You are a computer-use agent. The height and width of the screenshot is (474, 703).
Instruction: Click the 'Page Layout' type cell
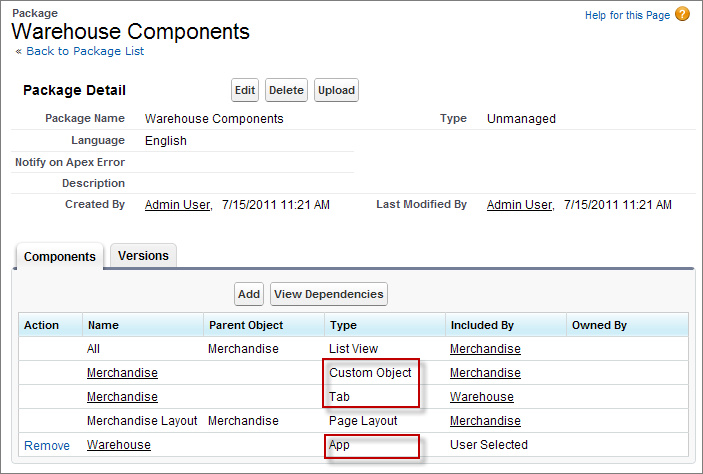[363, 421]
